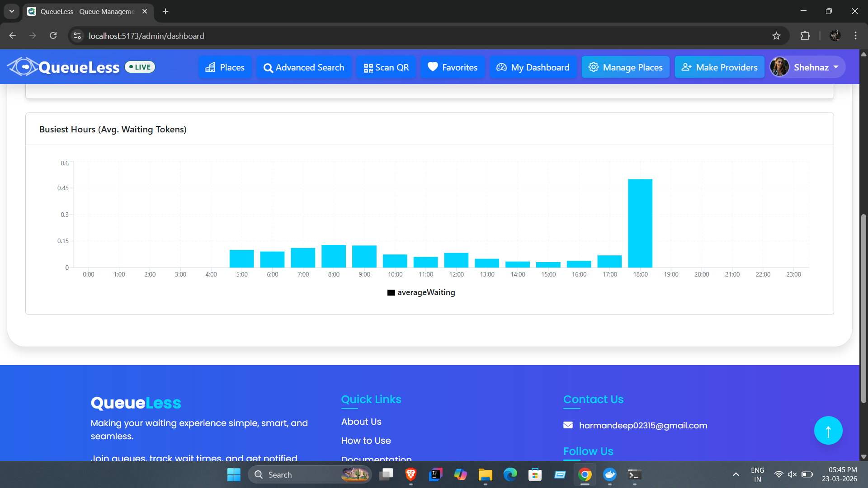
Task: Open Brave browser from the taskbar
Action: [x=411, y=474]
